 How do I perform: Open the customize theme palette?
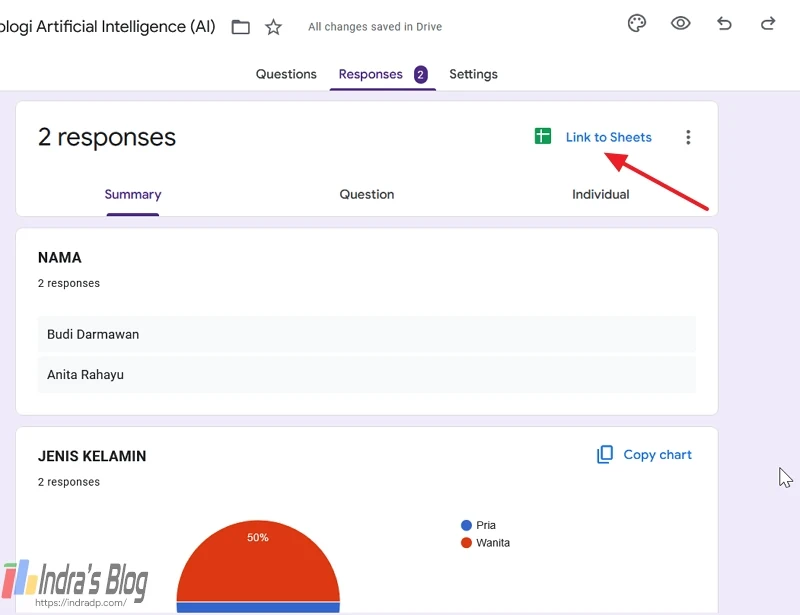coord(636,23)
